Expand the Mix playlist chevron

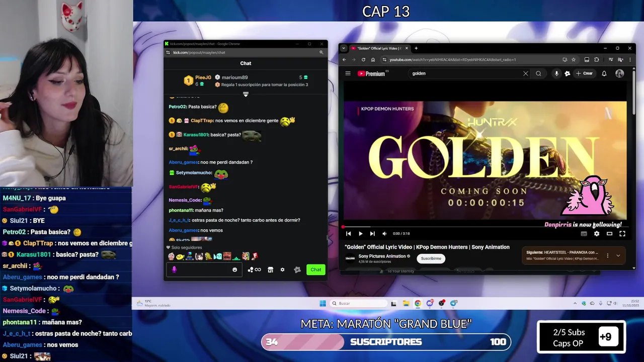pyautogui.click(x=618, y=255)
